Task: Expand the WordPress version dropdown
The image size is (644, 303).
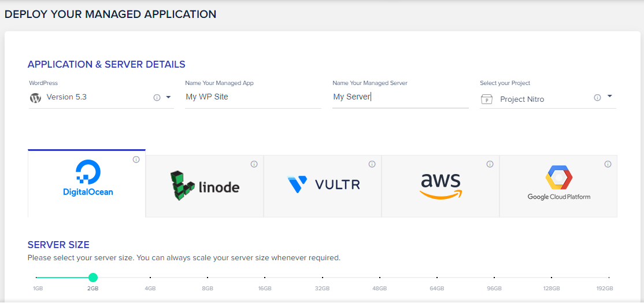Action: (168, 97)
